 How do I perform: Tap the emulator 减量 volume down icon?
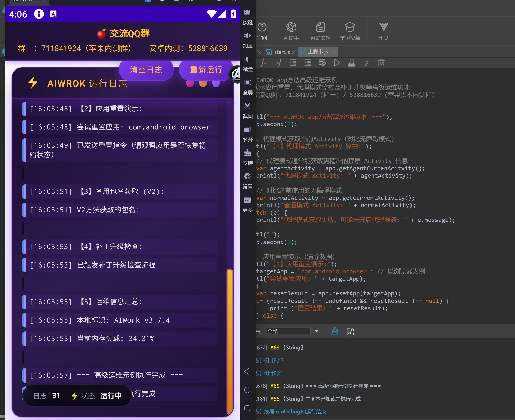247,59
